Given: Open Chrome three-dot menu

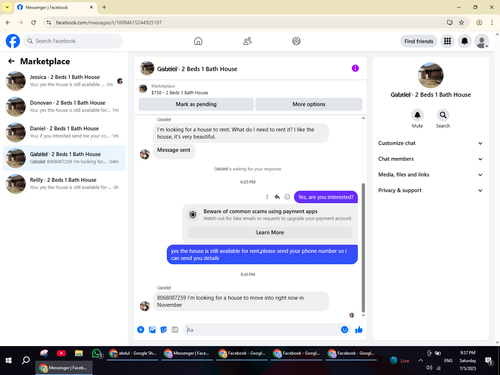Looking at the screenshot, I should tap(492, 22).
